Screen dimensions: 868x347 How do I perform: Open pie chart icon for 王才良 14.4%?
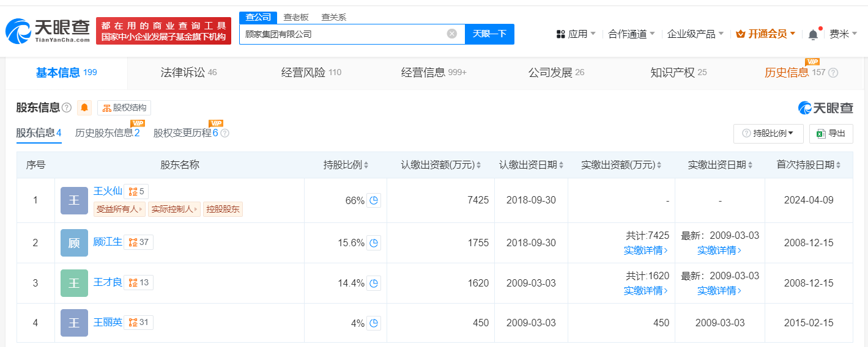[374, 283]
